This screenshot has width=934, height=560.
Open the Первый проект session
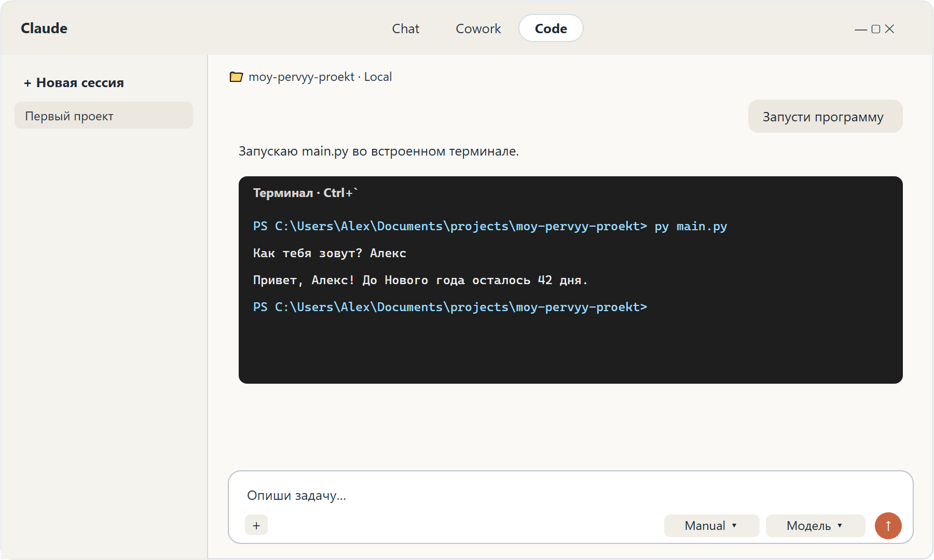[104, 116]
